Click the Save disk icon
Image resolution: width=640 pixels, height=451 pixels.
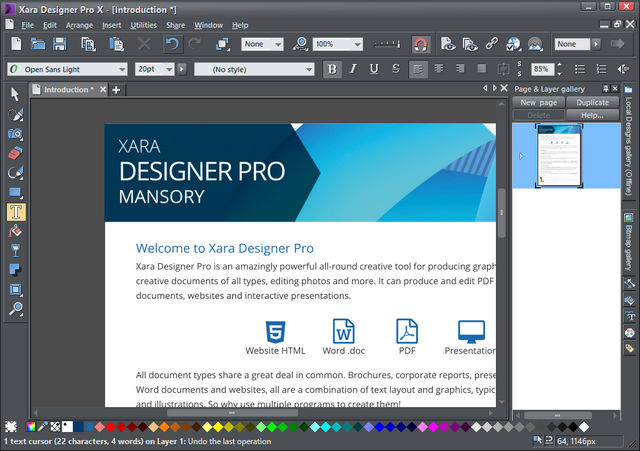pyautogui.click(x=60, y=44)
